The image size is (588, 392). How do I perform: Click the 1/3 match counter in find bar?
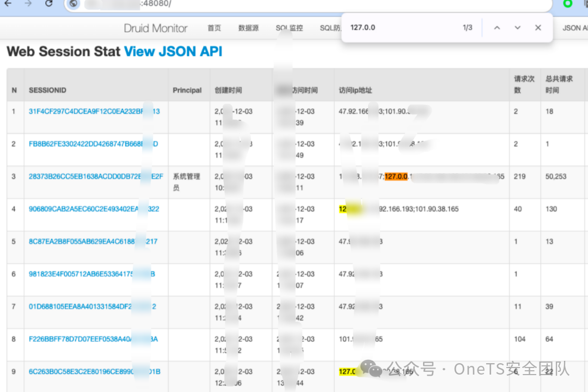pos(467,28)
